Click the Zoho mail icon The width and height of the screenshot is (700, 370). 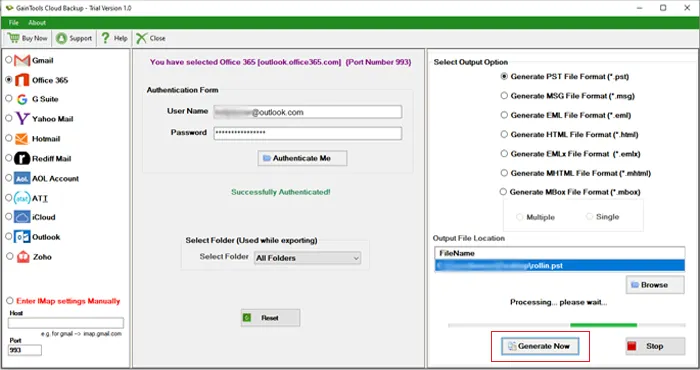(x=23, y=257)
